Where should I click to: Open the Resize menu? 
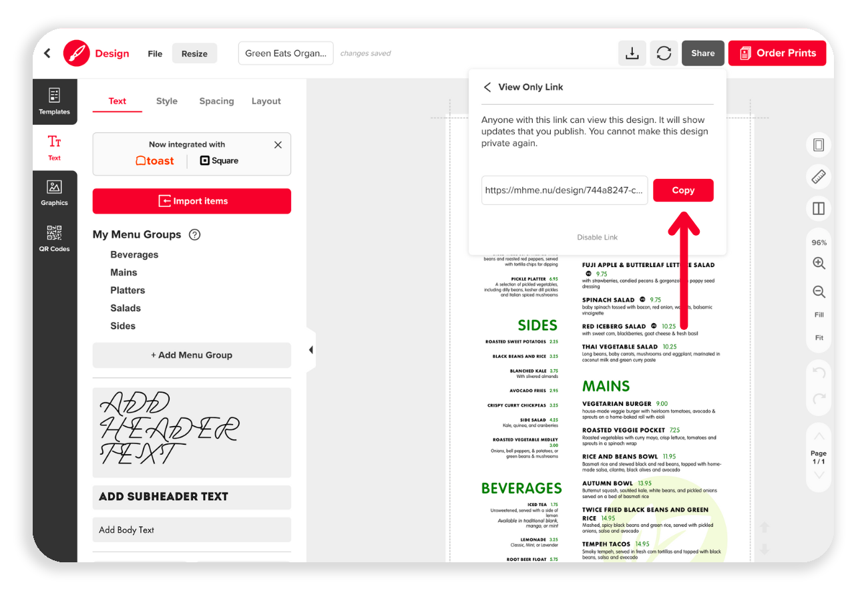coord(194,53)
